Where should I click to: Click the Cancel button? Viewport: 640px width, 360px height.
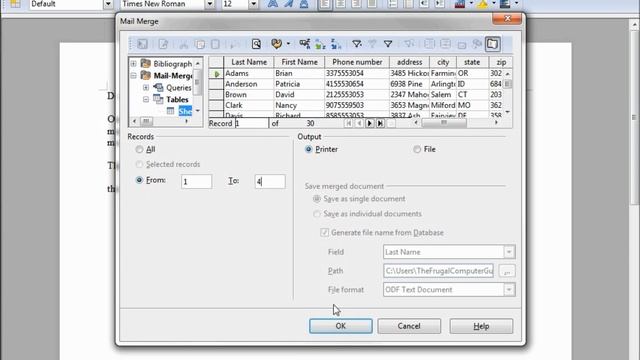(x=409, y=326)
